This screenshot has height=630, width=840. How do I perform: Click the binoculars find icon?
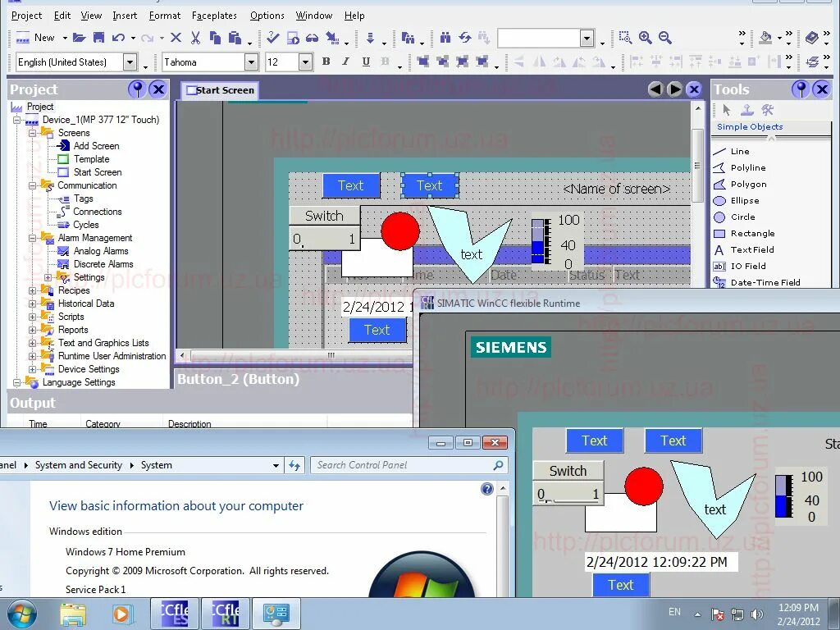pyautogui.click(x=445, y=38)
